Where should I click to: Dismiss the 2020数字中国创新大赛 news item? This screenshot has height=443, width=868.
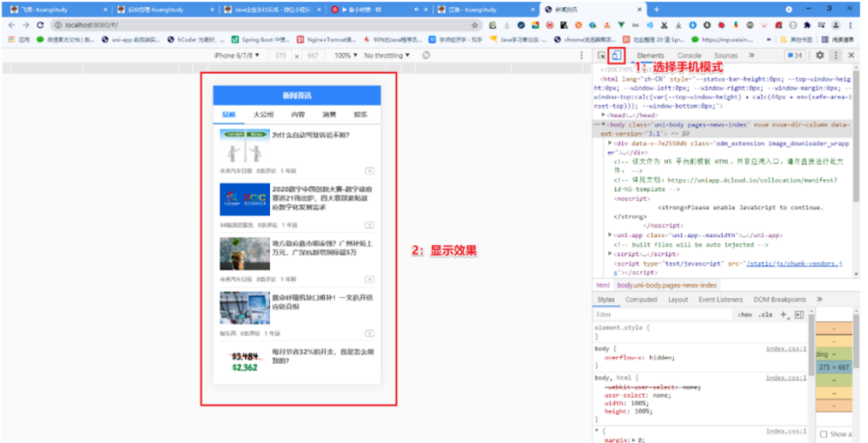(369, 225)
